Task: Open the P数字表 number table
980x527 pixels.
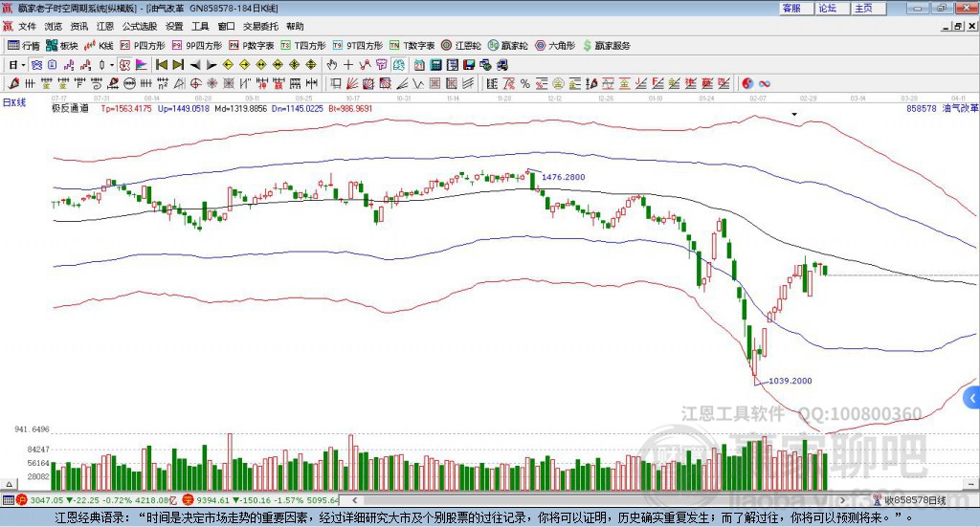Action: pyautogui.click(x=252, y=46)
